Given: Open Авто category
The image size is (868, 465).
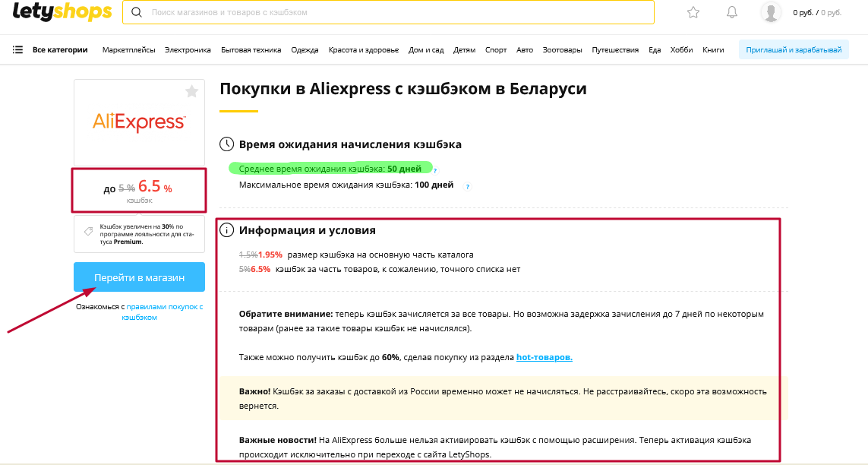Looking at the screenshot, I should coord(524,50).
